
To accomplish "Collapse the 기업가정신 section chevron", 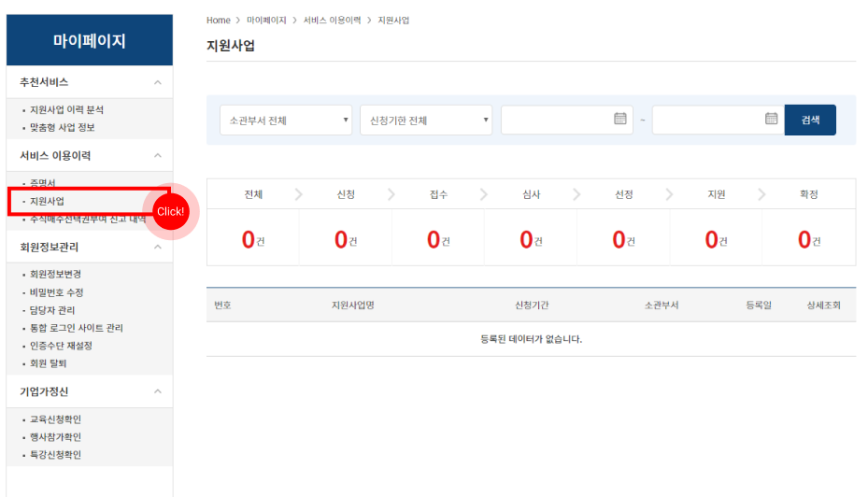I will (158, 391).
